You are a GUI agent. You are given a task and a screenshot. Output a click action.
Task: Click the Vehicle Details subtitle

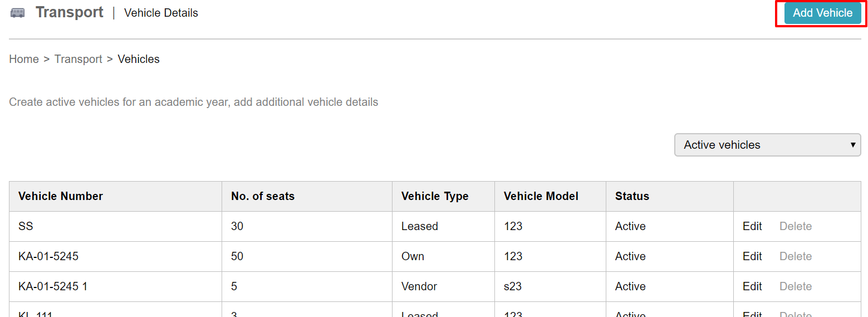point(161,13)
